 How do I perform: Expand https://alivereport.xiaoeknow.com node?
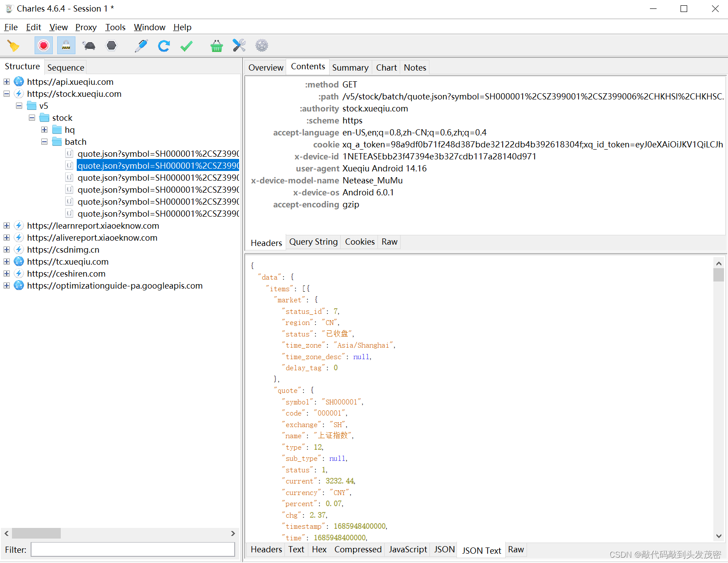point(7,238)
